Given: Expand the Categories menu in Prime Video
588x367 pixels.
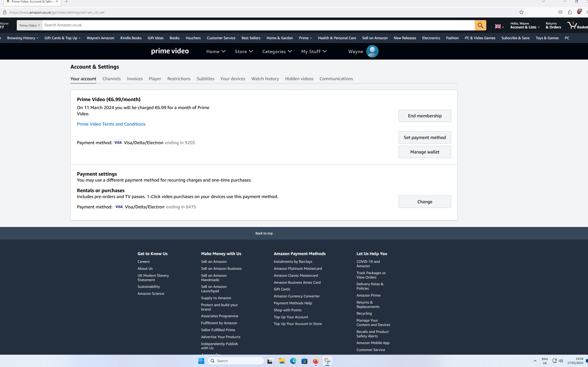Looking at the screenshot, I should [x=277, y=51].
